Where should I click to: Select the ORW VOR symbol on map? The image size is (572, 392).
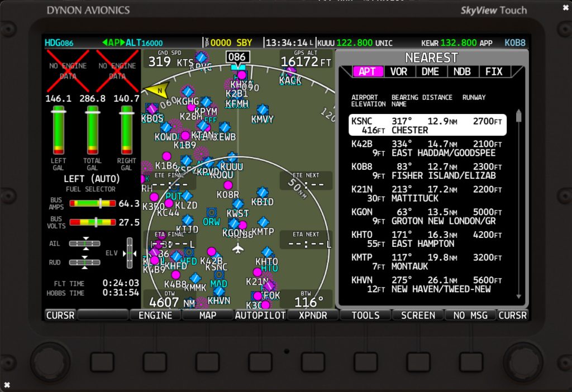click(211, 213)
